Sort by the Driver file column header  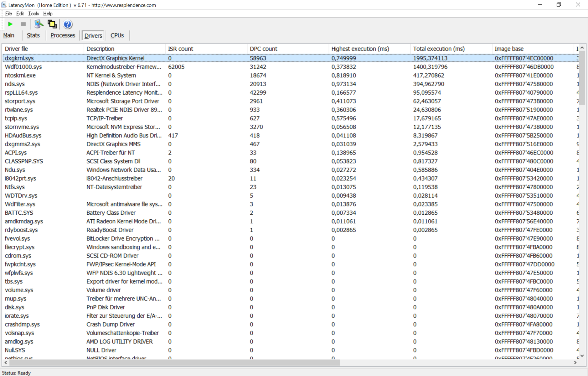[x=43, y=49]
